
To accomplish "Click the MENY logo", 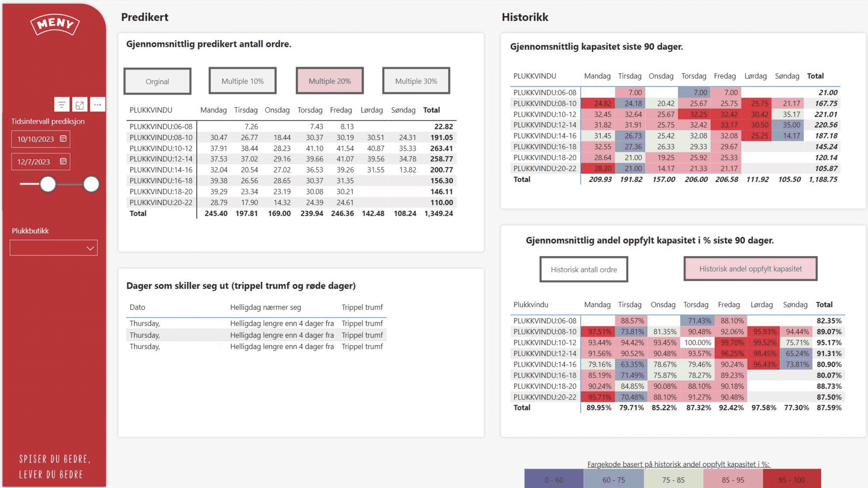I will [55, 24].
